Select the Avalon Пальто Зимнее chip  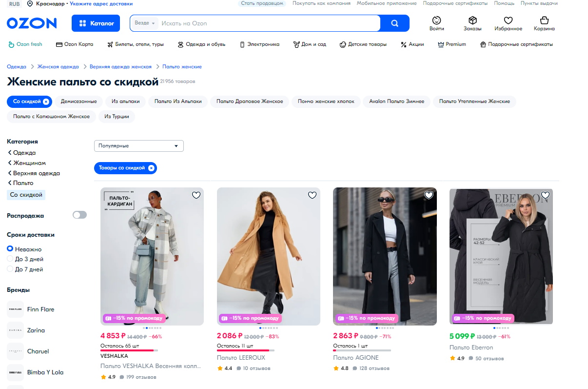point(396,102)
